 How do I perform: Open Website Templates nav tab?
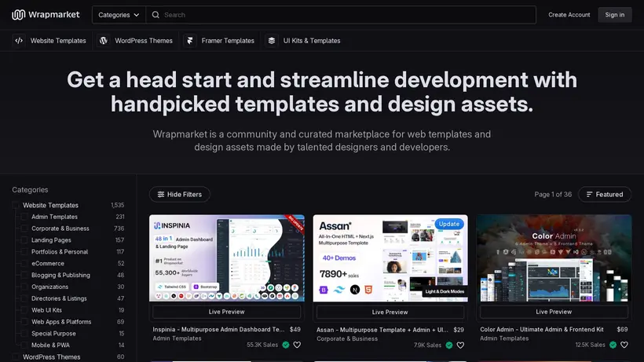(x=49, y=41)
